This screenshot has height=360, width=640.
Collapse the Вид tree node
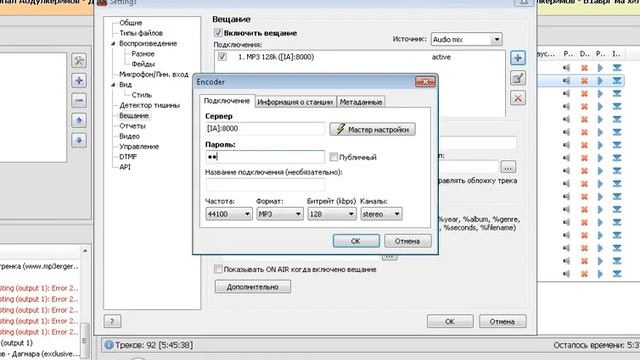click(x=113, y=84)
